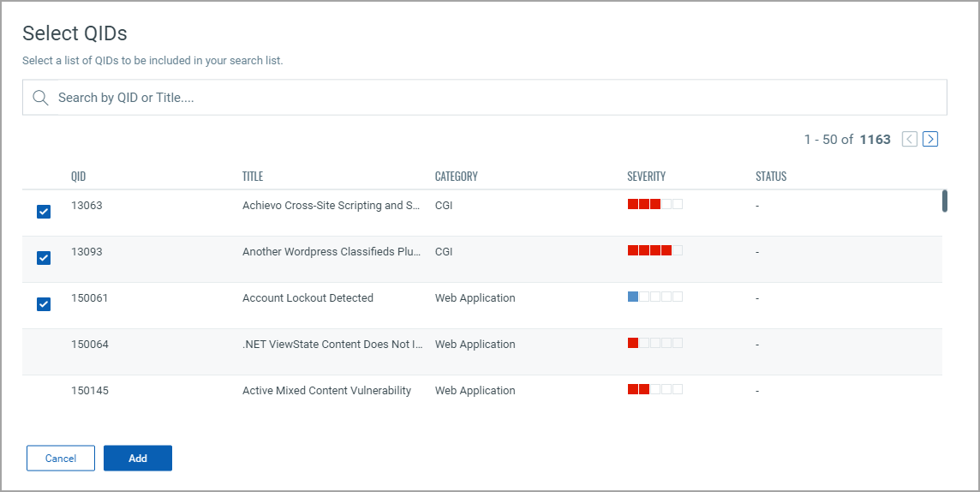Click the search magnifier icon

pos(40,98)
